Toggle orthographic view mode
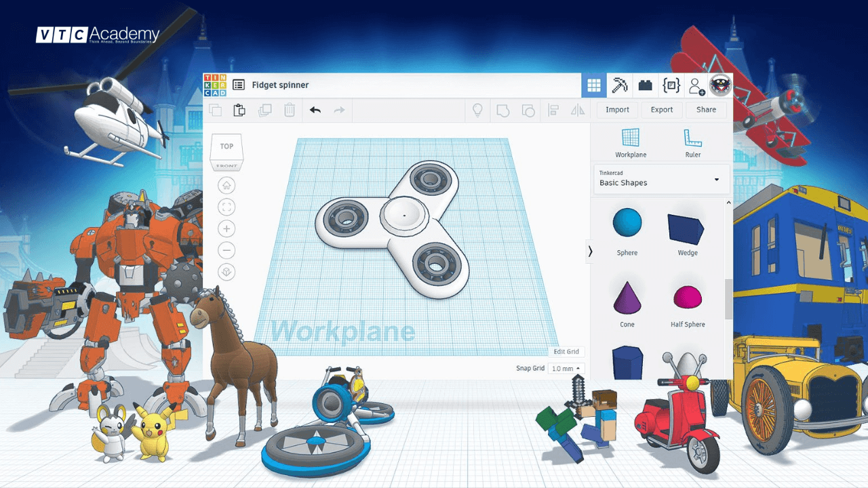The image size is (868, 488). (x=226, y=272)
